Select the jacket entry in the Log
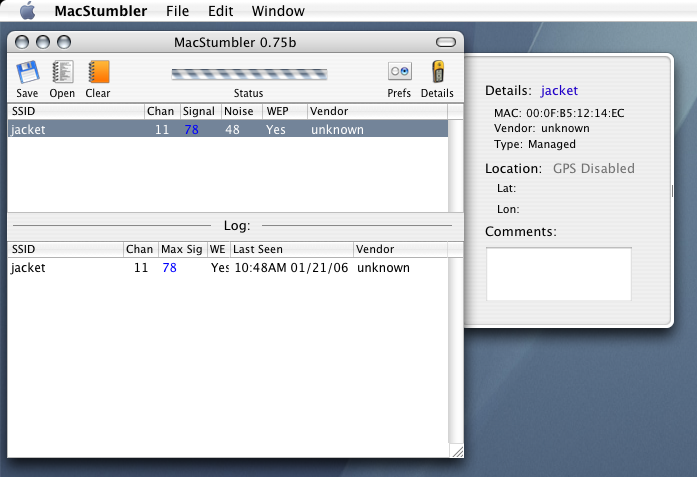Viewport: 697px width, 477px height. [x=200, y=268]
